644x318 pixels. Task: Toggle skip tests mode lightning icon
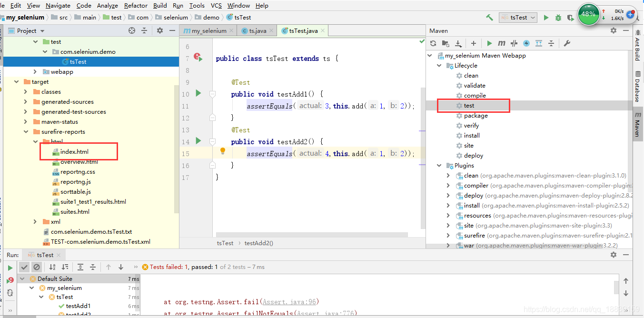[526, 43]
